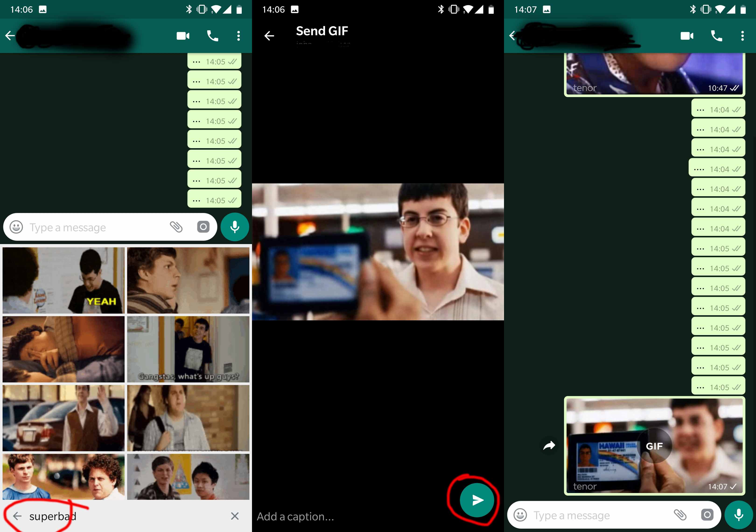Tap the last 14:05 message bubble in left chat
The height and width of the screenshot is (532, 756).
(214, 199)
